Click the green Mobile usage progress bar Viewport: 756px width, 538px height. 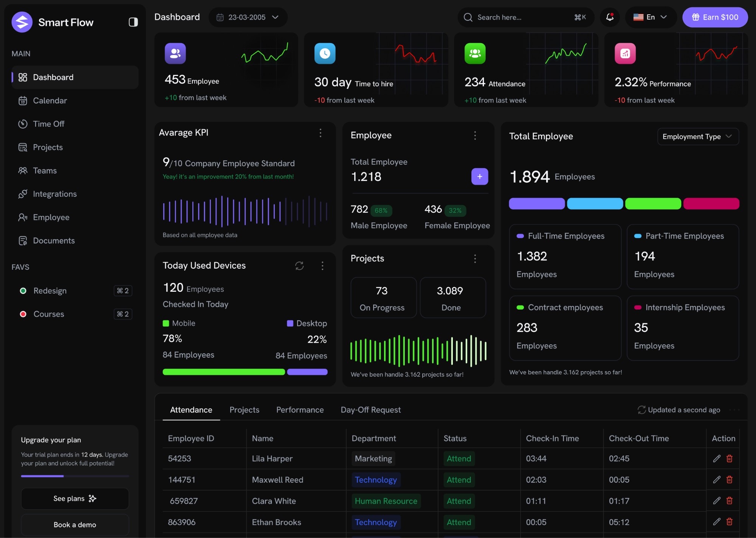224,372
